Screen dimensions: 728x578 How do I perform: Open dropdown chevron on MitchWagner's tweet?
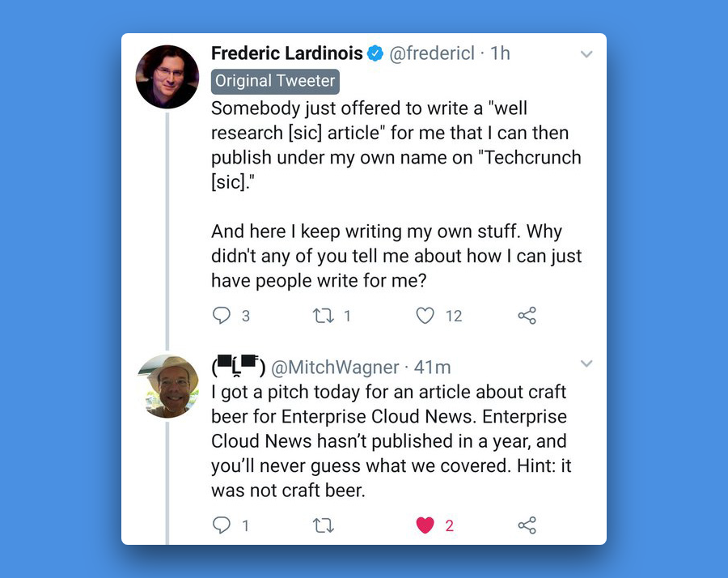tap(586, 363)
